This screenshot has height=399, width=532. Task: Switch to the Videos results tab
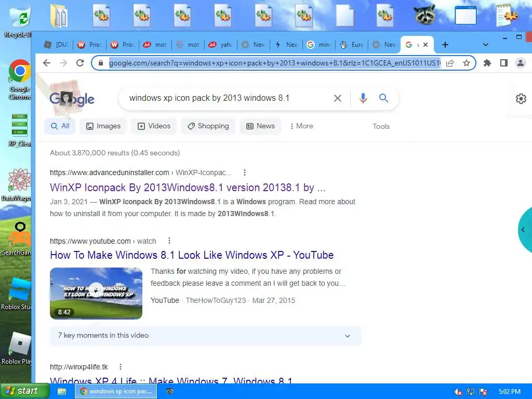(154, 126)
